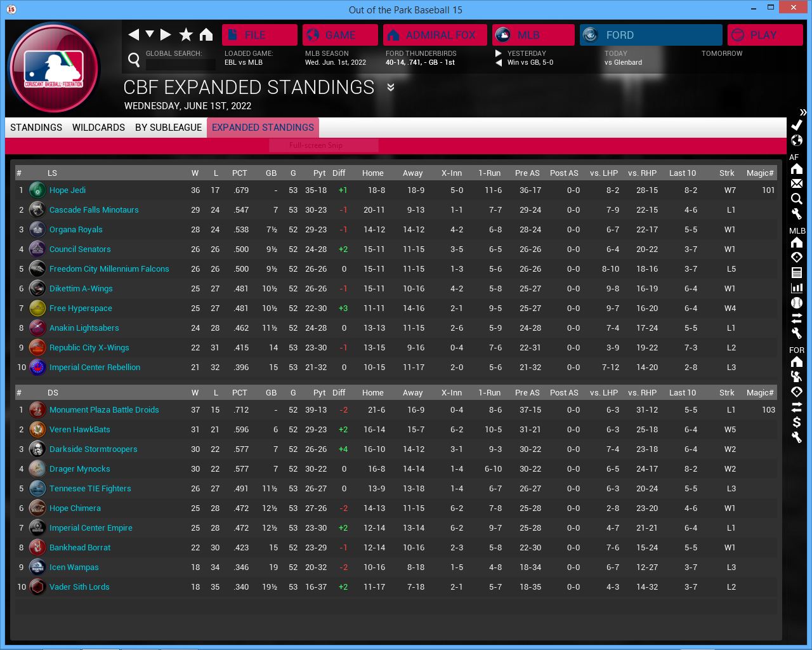
Task: Open the dollar sign finances icon
Action: tap(797, 422)
